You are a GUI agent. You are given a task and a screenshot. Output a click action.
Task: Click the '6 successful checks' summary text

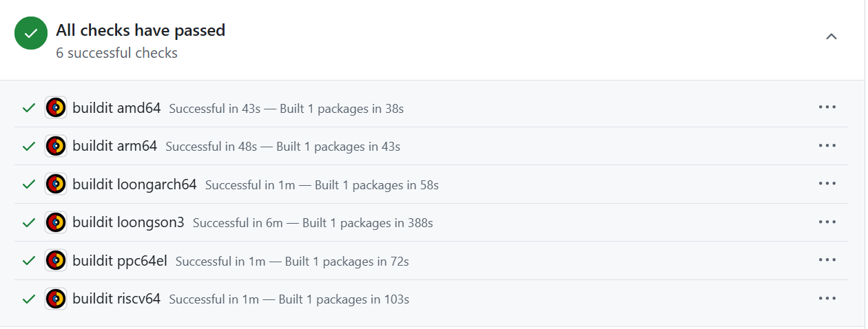pos(117,53)
